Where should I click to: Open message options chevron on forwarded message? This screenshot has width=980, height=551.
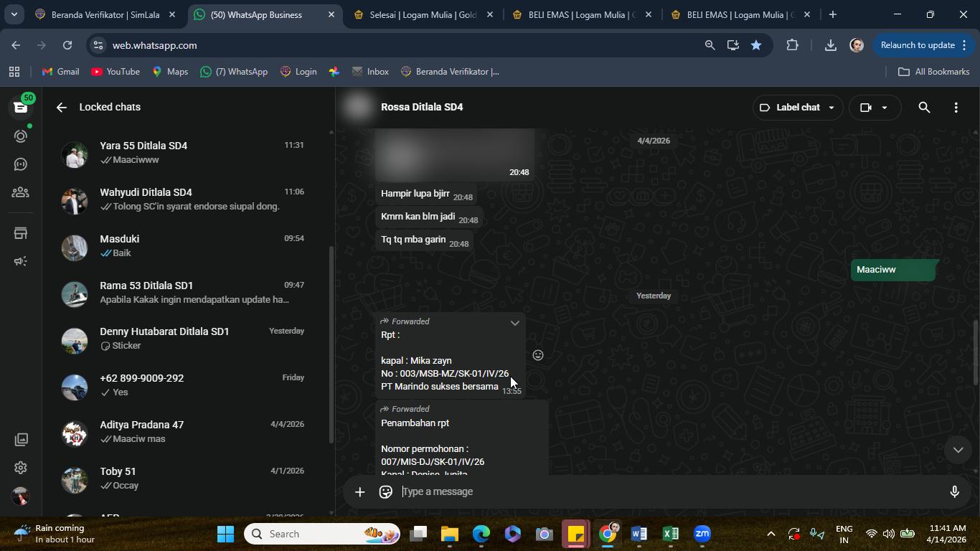(x=514, y=323)
